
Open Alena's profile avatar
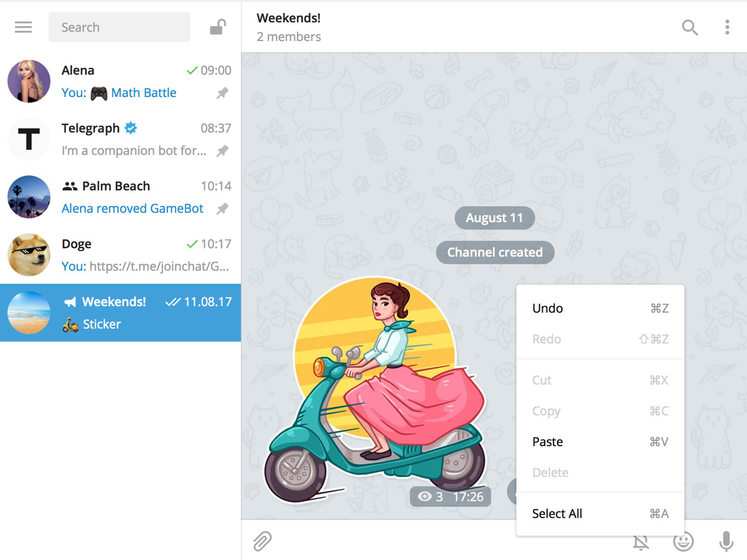(29, 82)
